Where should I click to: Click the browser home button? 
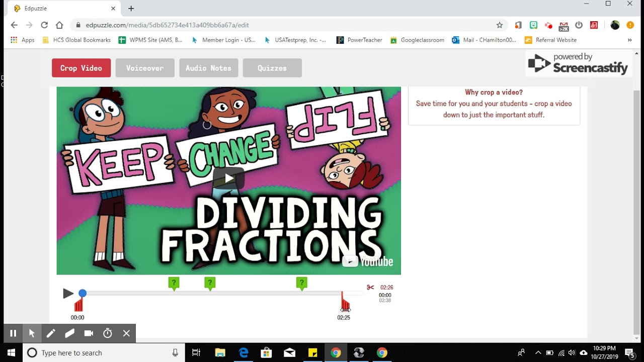59,25
